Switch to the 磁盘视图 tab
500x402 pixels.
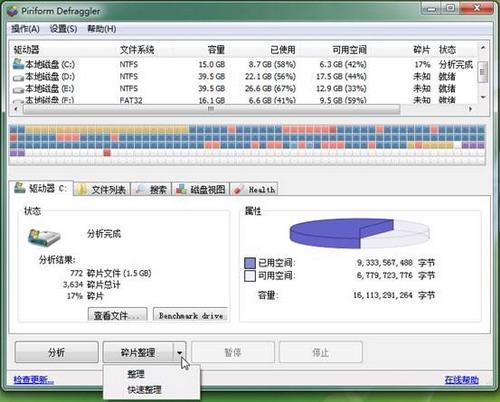[201, 189]
